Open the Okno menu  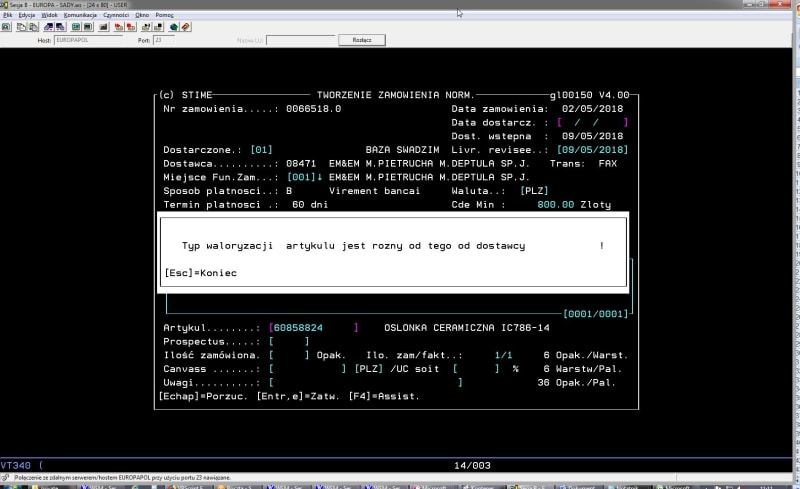(142, 15)
